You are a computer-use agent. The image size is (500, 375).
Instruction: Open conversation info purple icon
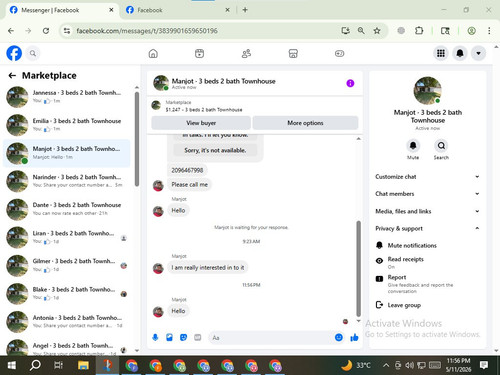click(x=350, y=83)
